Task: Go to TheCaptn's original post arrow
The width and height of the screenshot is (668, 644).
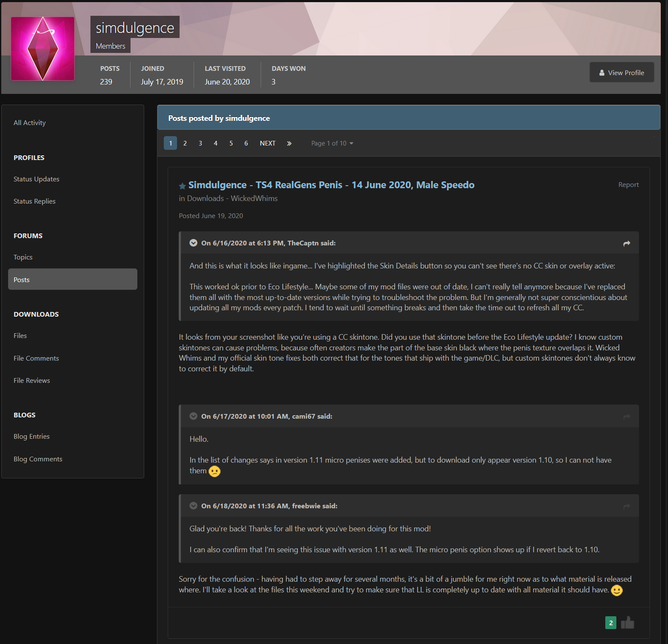Action: (626, 243)
